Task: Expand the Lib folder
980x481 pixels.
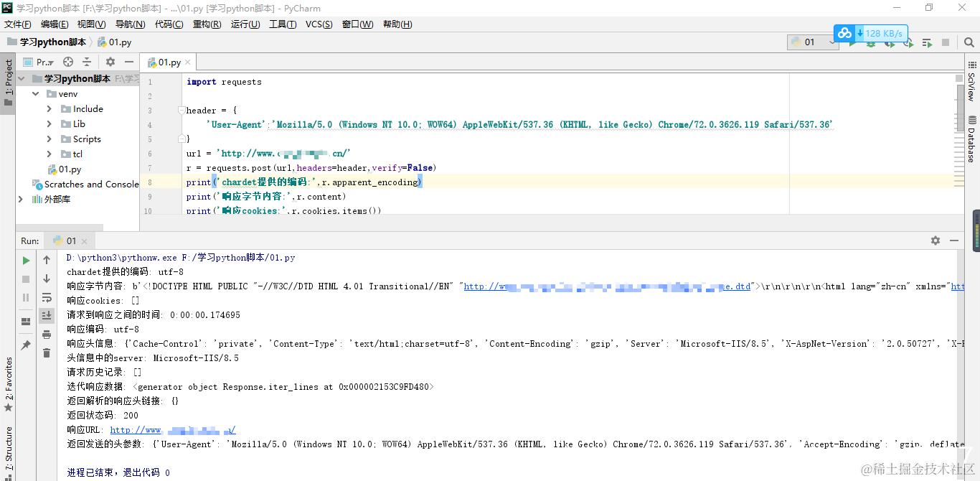Action: tap(49, 124)
